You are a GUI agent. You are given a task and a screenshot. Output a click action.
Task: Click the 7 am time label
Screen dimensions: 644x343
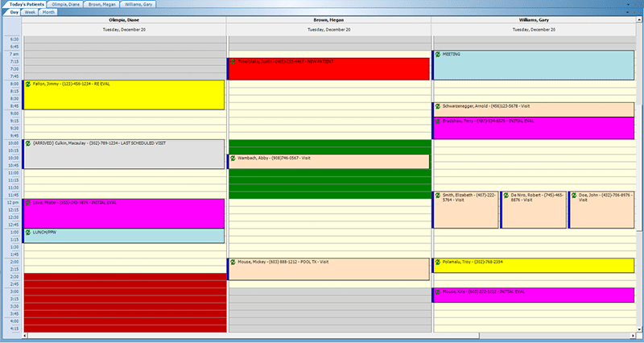click(14, 54)
